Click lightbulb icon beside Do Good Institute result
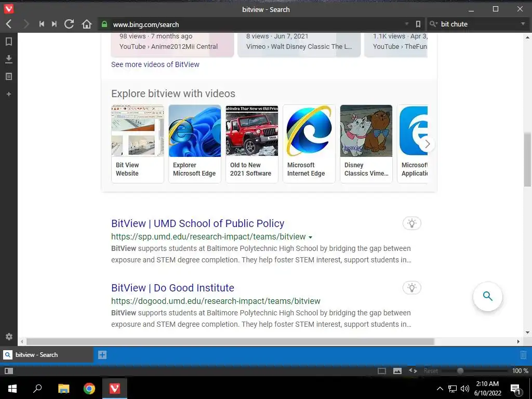 tap(411, 288)
